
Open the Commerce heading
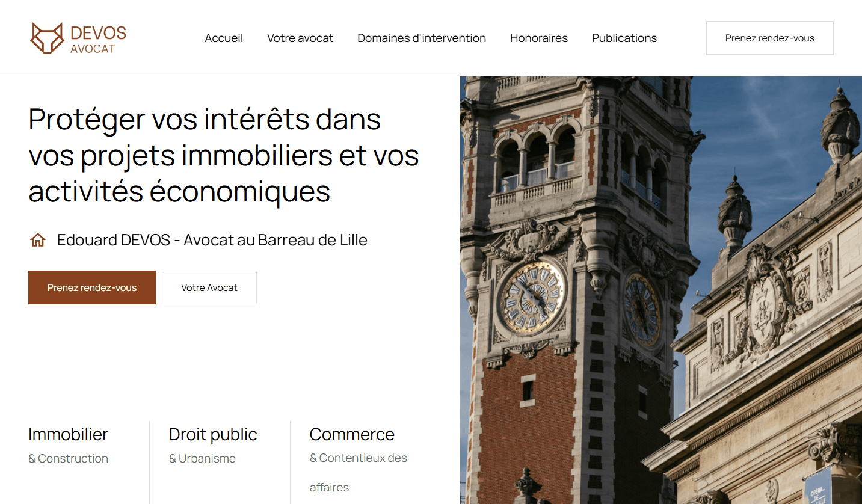point(352,434)
